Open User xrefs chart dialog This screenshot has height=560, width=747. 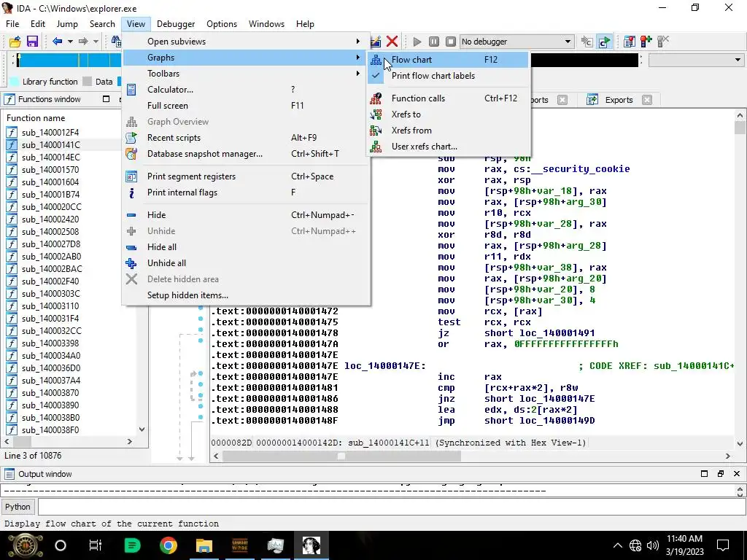[448, 147]
